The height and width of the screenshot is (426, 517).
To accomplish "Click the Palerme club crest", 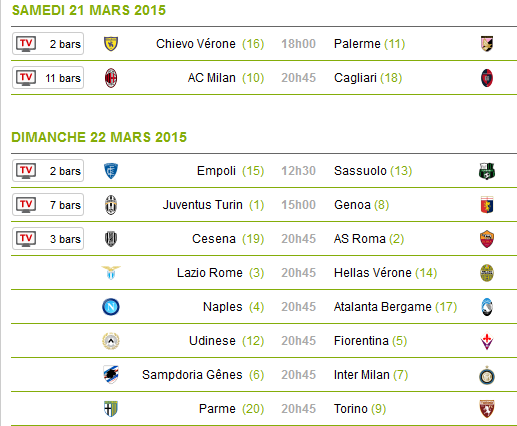I will pyautogui.click(x=487, y=44).
